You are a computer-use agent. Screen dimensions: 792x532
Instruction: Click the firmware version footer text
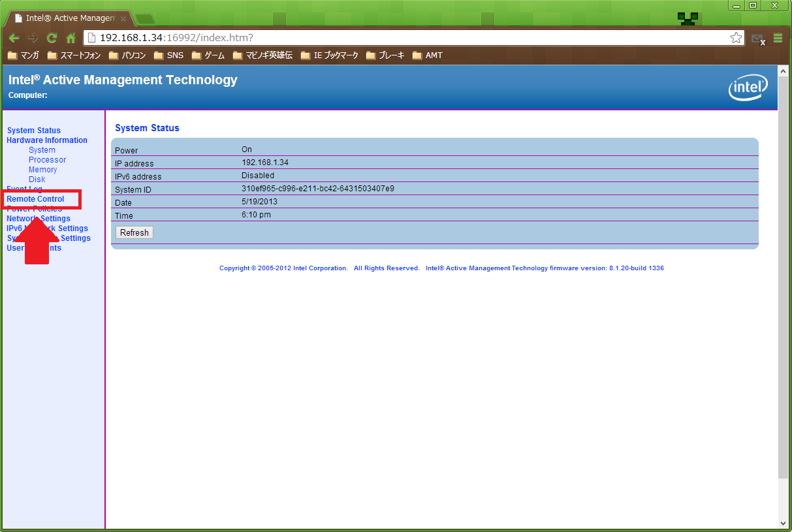[545, 268]
